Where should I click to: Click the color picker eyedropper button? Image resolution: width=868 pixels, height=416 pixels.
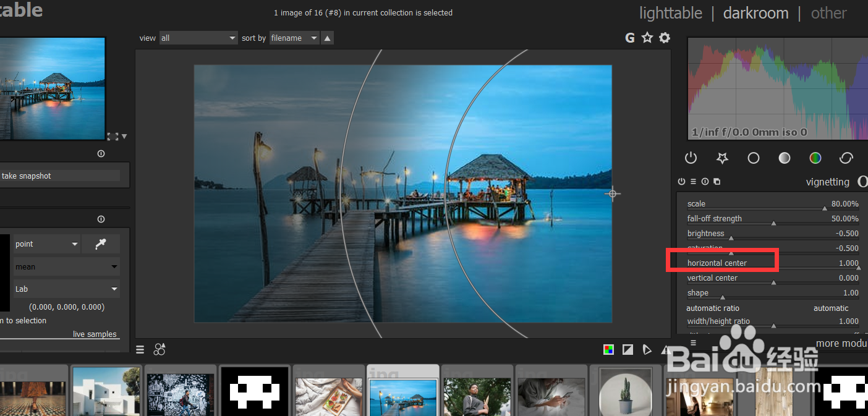pos(101,244)
